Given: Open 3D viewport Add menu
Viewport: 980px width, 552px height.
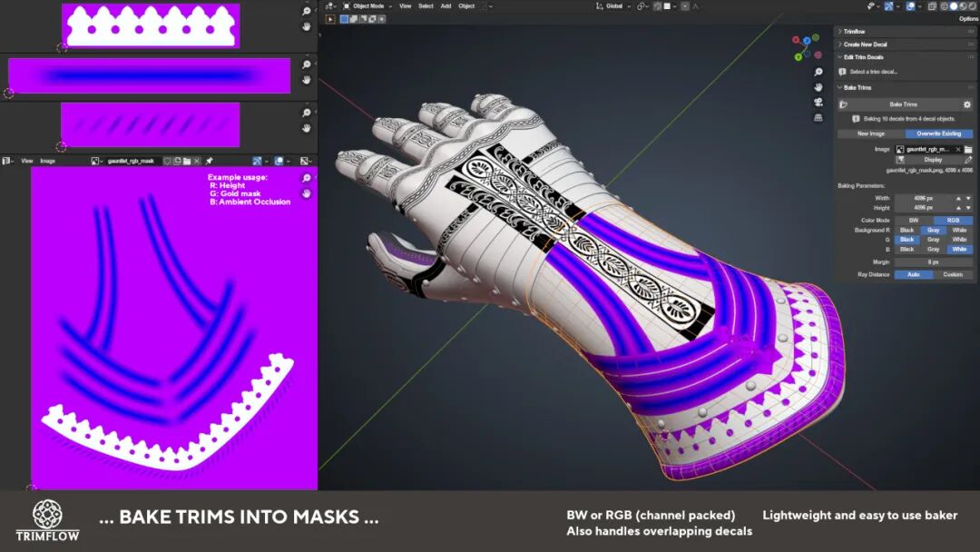Looking at the screenshot, I should (446, 6).
